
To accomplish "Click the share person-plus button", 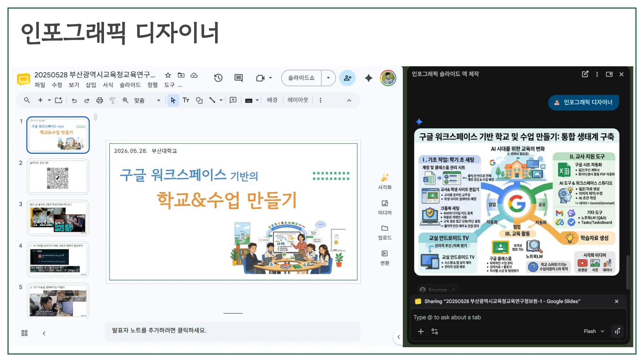I will point(347,78).
